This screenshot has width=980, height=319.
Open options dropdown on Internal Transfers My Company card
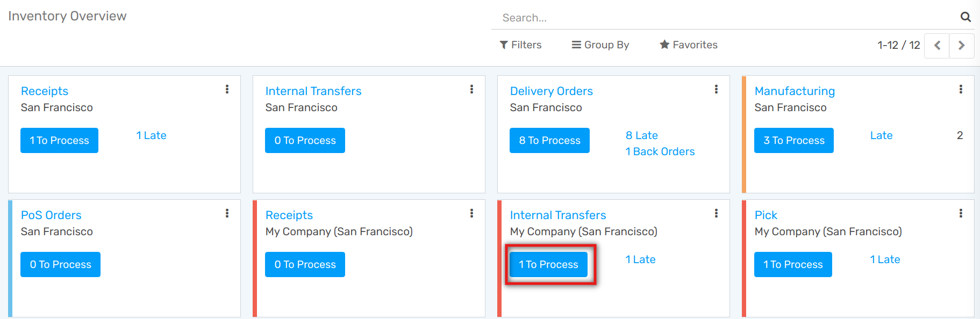716,213
